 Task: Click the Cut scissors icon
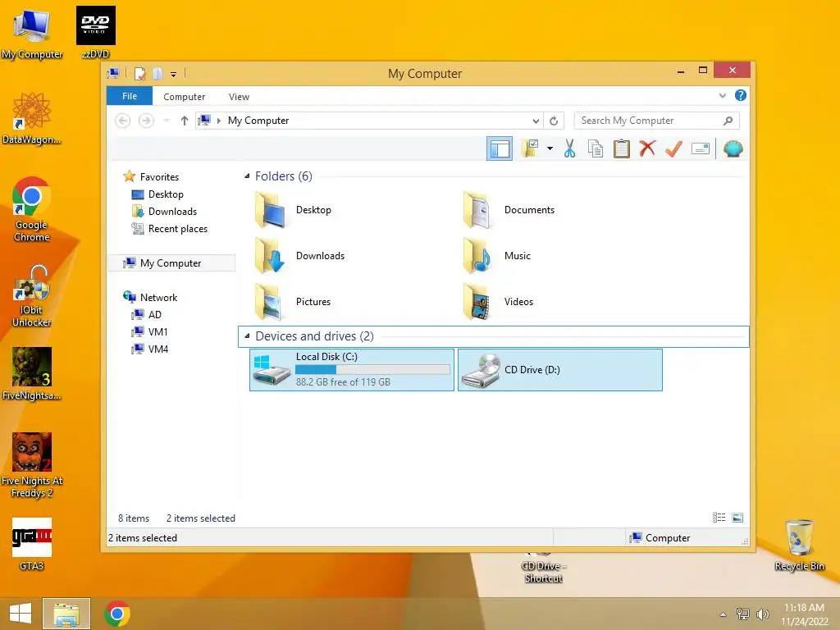(569, 148)
